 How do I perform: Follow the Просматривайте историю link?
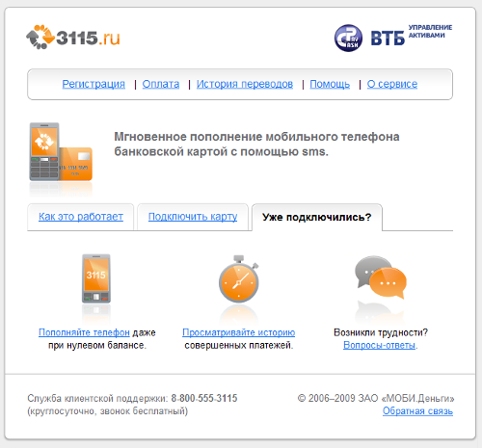point(239,332)
